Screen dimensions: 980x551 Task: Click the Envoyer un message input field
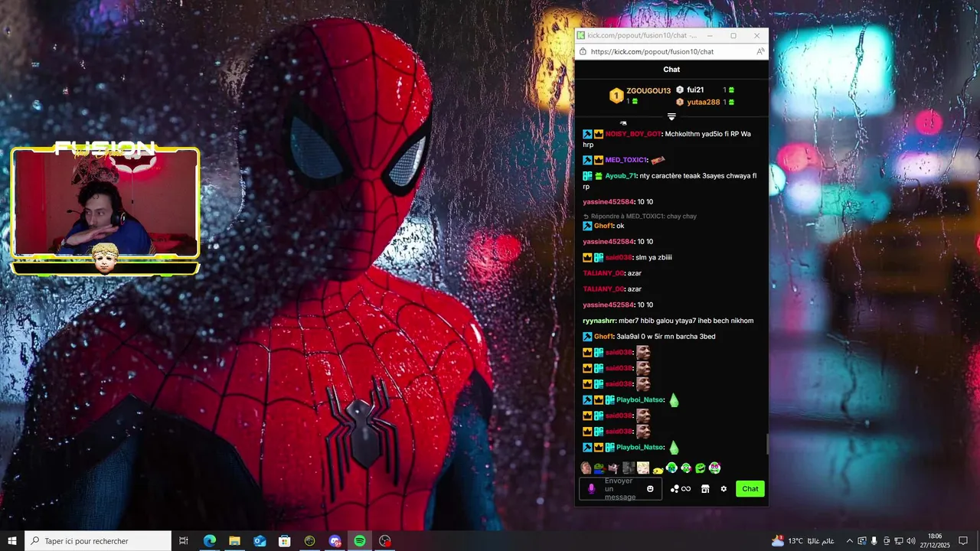tap(620, 489)
